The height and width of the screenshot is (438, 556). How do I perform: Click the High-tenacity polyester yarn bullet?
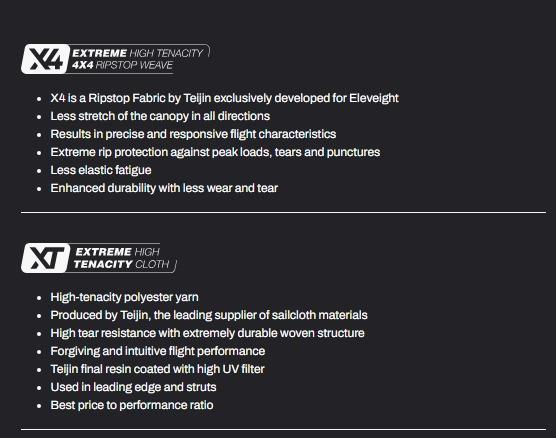pos(124,297)
